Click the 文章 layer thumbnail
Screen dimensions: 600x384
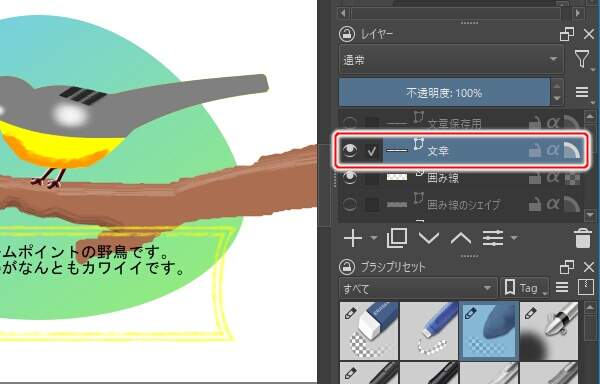click(397, 151)
